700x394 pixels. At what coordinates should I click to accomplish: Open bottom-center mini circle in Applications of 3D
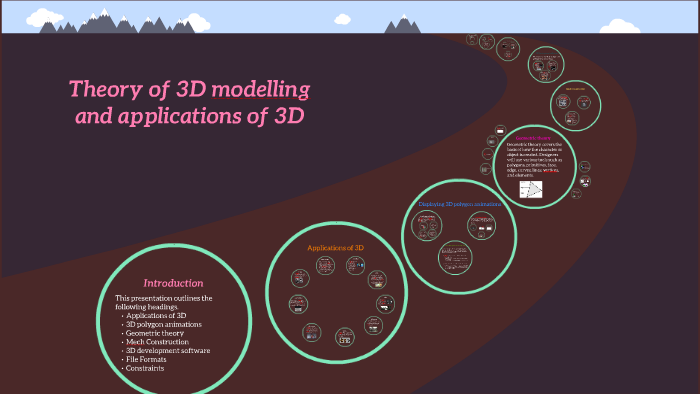click(x=345, y=337)
